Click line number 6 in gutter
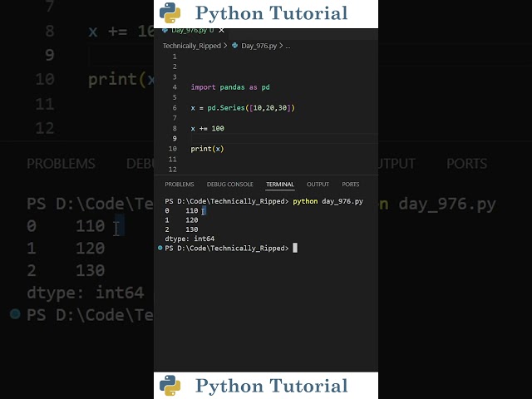This screenshot has height=399, width=532. point(175,108)
